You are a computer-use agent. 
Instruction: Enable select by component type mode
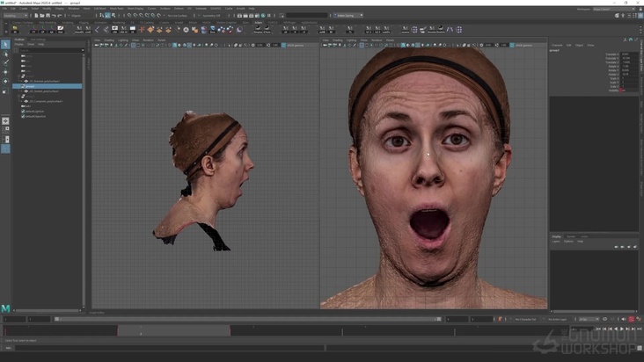[113, 16]
